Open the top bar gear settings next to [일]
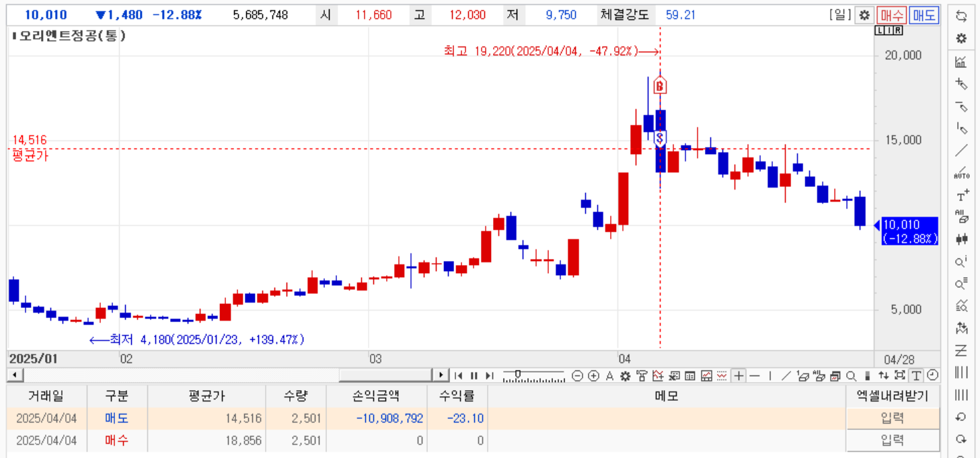 (864, 15)
